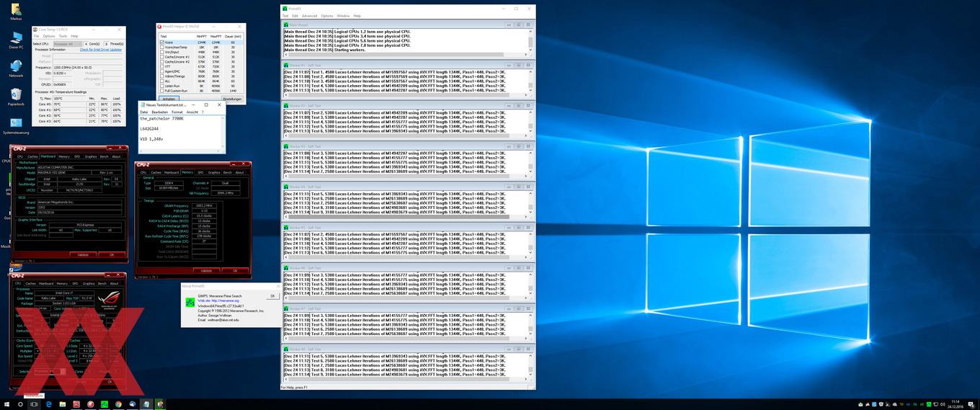The image size is (980, 410).
Task: Open Cortana search circle in taskbar
Action: 21,404
